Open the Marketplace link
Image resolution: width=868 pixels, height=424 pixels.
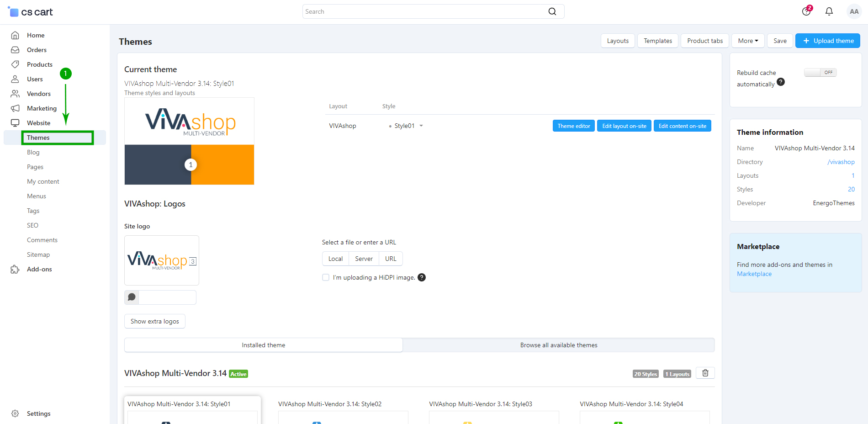(754, 274)
